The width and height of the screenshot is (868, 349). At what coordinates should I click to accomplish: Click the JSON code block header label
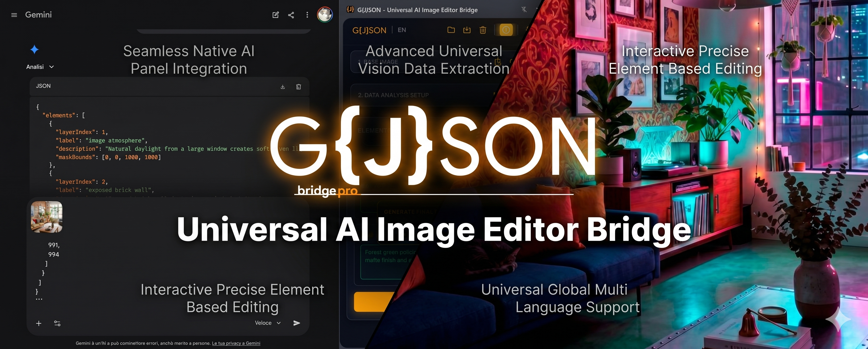pyautogui.click(x=43, y=86)
